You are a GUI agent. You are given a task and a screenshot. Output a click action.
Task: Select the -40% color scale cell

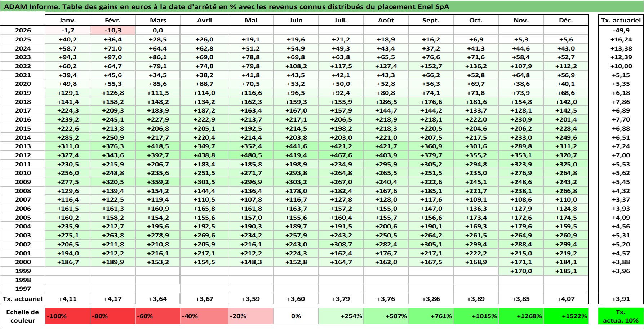[204, 316]
